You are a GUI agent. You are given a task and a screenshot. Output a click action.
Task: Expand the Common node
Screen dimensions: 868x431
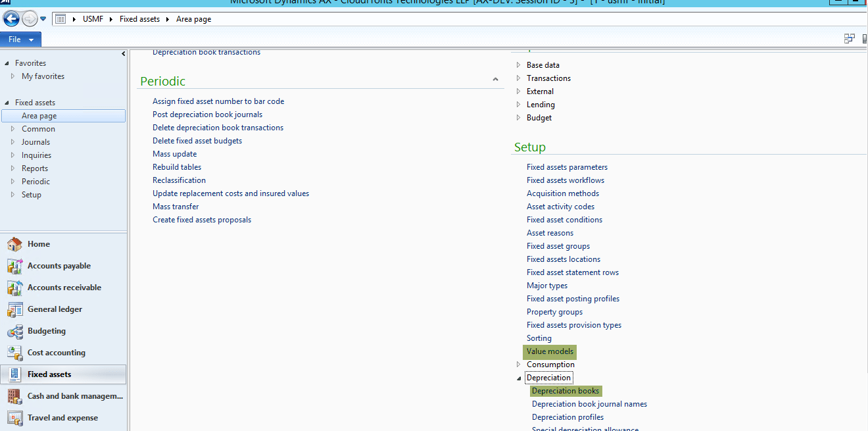tap(12, 129)
